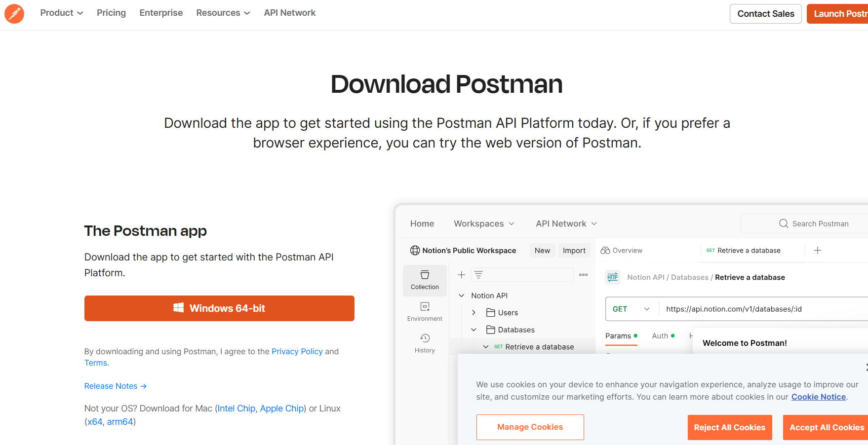Click the Notion's Public Workspace globe icon
The image size is (868, 445).
tap(415, 251)
